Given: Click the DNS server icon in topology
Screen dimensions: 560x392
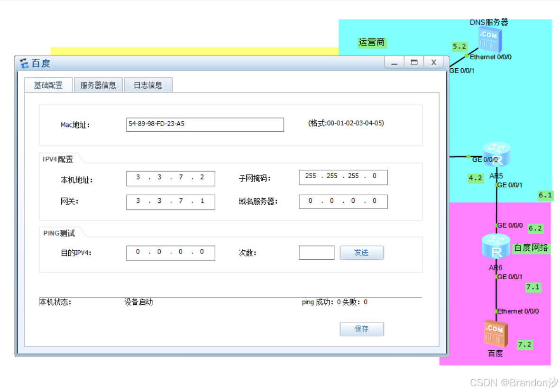Looking at the screenshot, I should (x=490, y=40).
